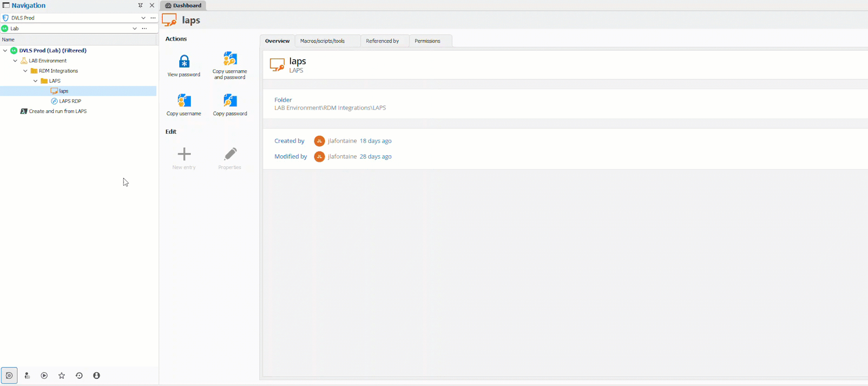Click the Folder link in overview

pyautogui.click(x=283, y=100)
